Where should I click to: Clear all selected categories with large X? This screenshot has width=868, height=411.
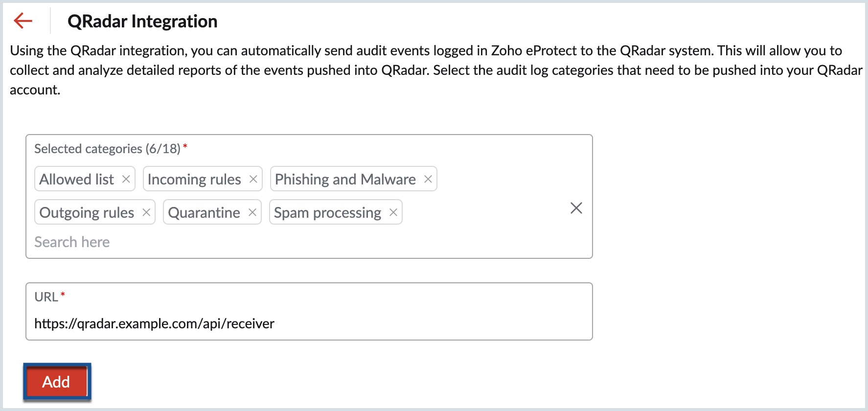click(x=576, y=208)
